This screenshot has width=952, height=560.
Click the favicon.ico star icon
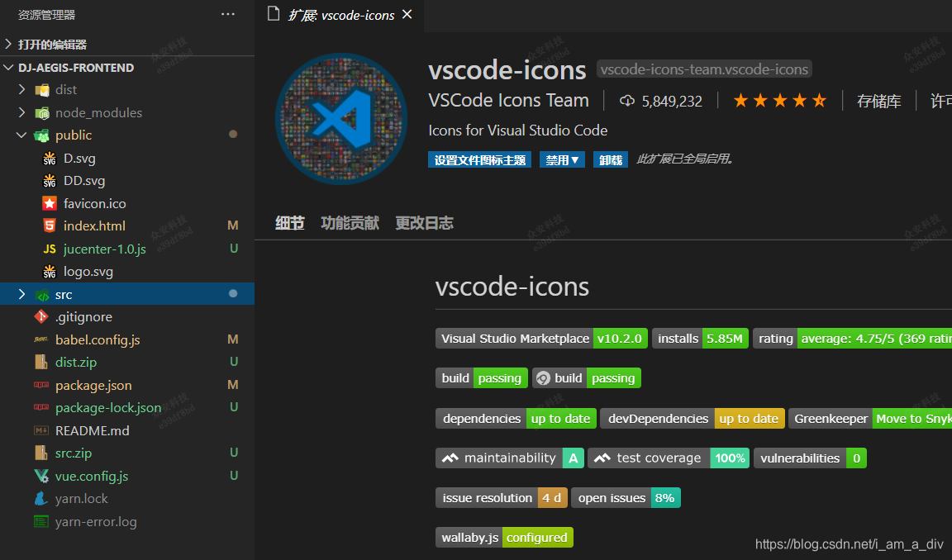(50, 203)
